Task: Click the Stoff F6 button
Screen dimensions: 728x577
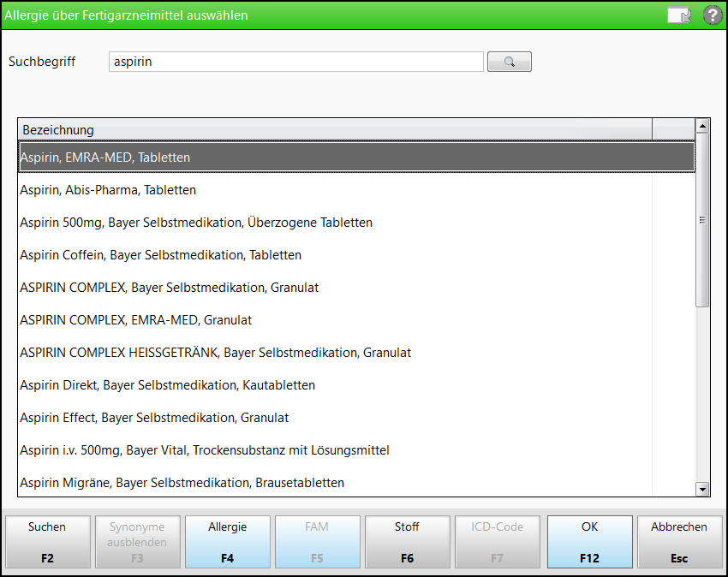Action: pyautogui.click(x=407, y=542)
